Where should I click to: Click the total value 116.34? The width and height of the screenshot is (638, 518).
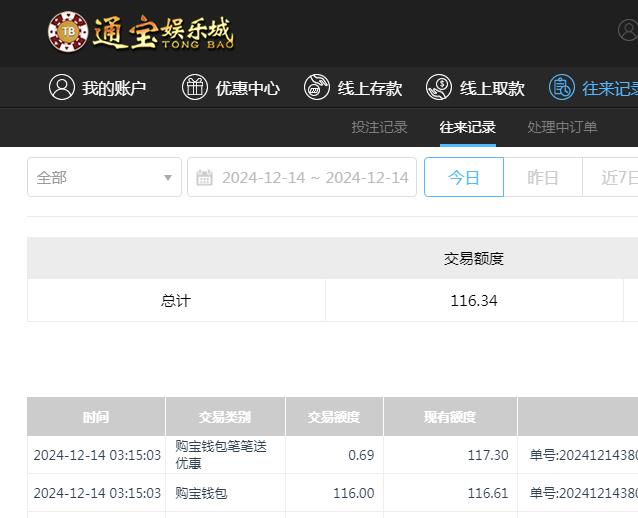click(x=474, y=301)
